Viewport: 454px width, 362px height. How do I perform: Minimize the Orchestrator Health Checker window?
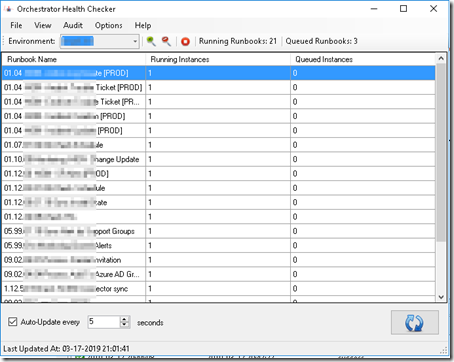(374, 9)
